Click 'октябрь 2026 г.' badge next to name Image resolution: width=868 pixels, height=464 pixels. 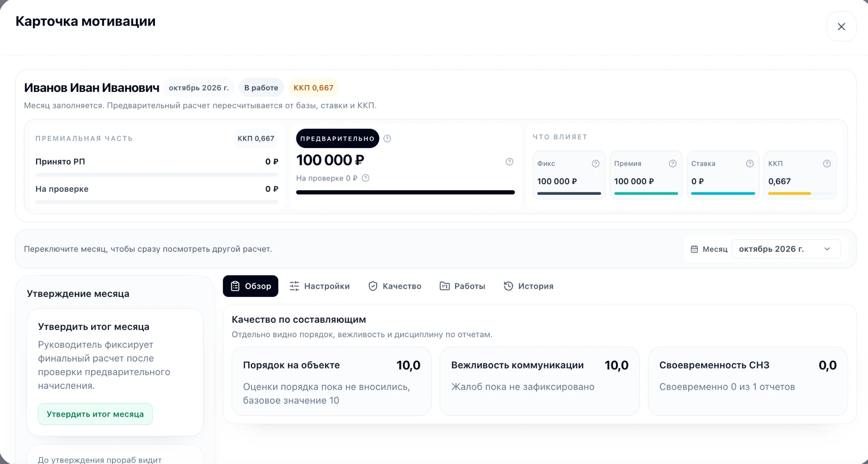[199, 88]
